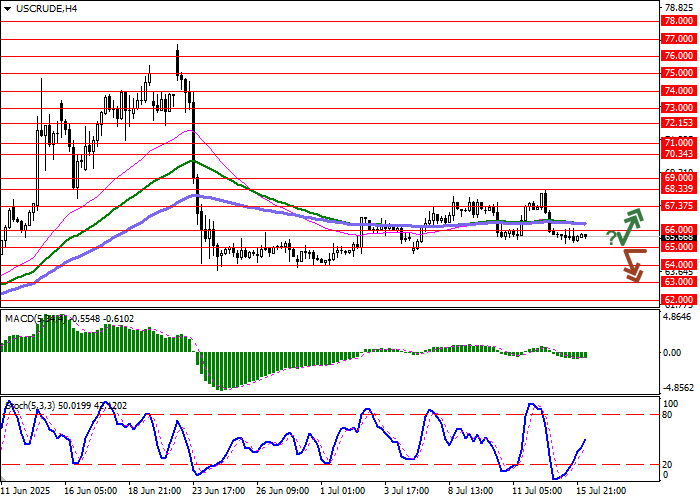
Task: Click the 26 Jun 09:00 time label
Action: 283,491
